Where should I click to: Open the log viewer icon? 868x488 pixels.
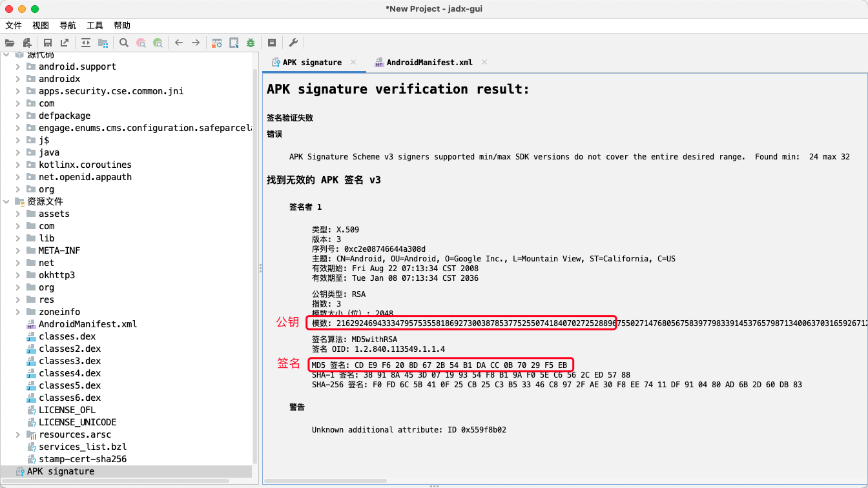click(x=272, y=43)
